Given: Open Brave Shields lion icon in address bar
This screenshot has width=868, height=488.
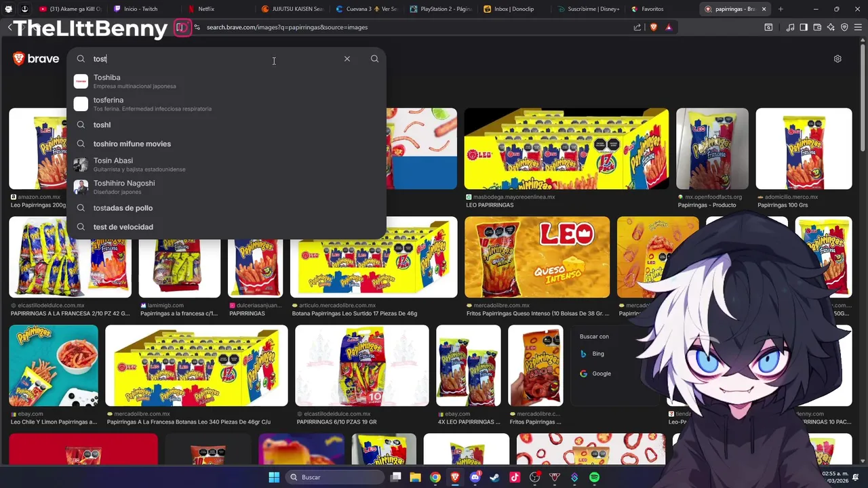Looking at the screenshot, I should [x=654, y=27].
